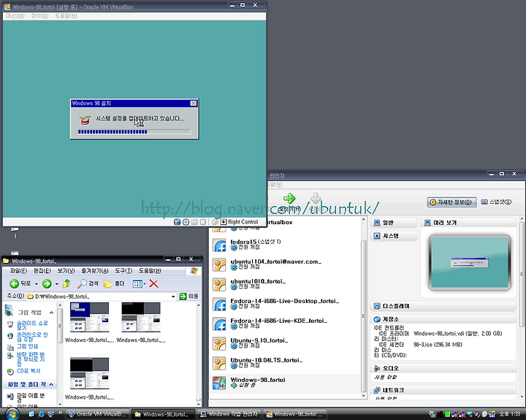526x420 pixels.
Task: Expand the address bar dropdown in Explorer
Action: pos(173,297)
